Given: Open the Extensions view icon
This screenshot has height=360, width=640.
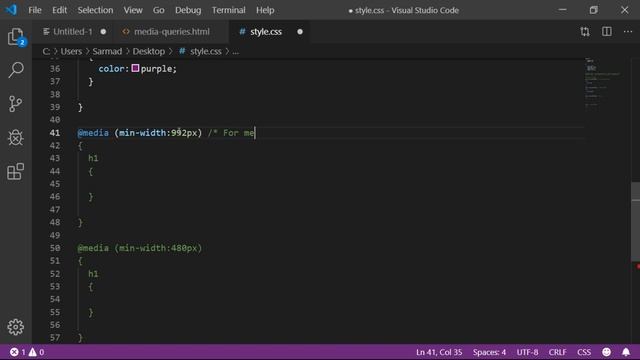Looking at the screenshot, I should [16, 171].
